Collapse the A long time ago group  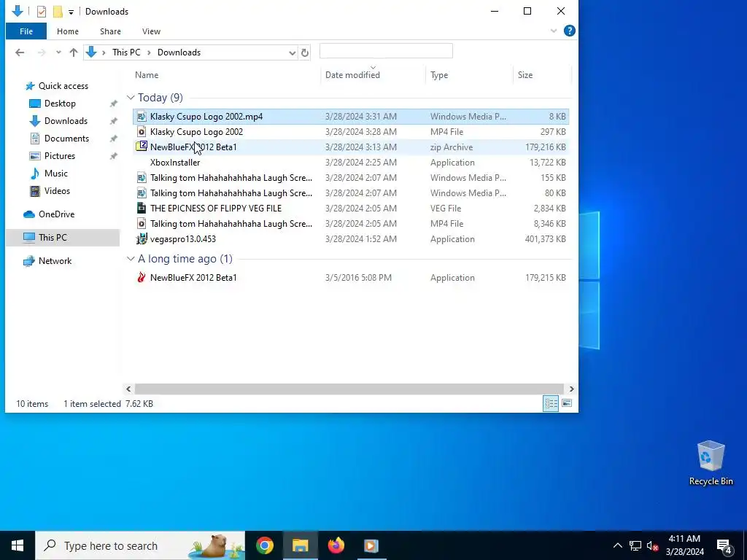coord(131,259)
